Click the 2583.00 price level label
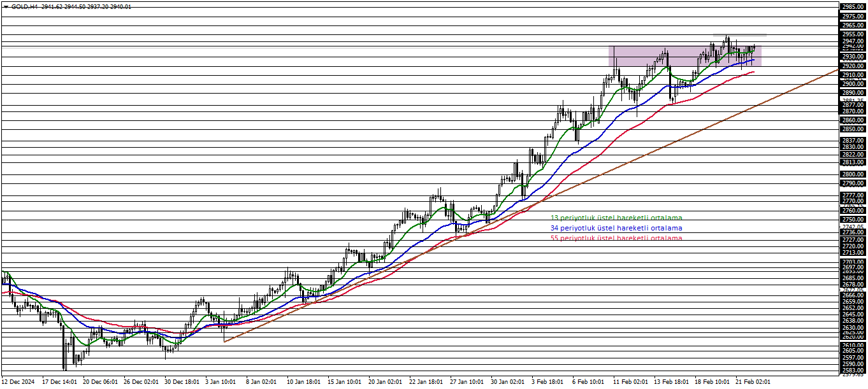868x389 pixels. click(x=853, y=370)
